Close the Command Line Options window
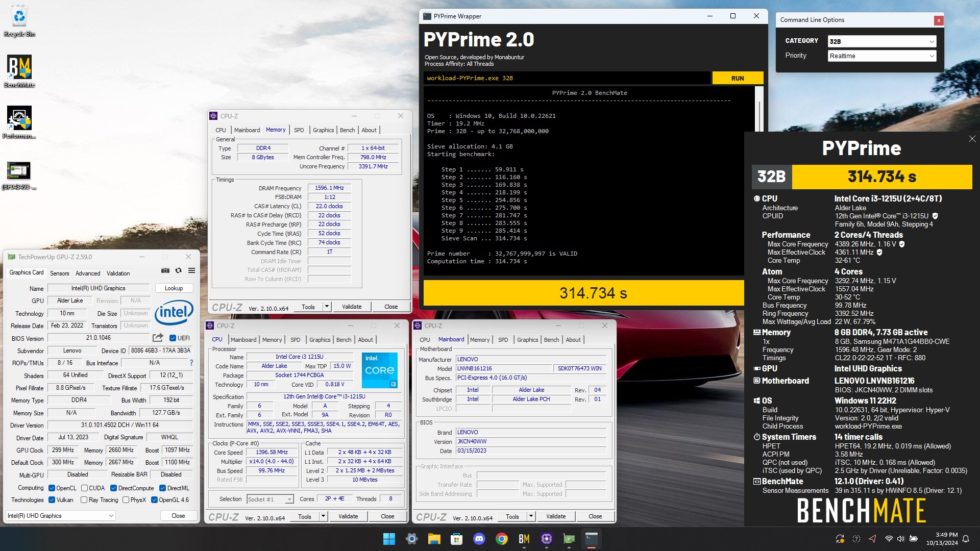Screen dimensions: 980x551 point(938,20)
